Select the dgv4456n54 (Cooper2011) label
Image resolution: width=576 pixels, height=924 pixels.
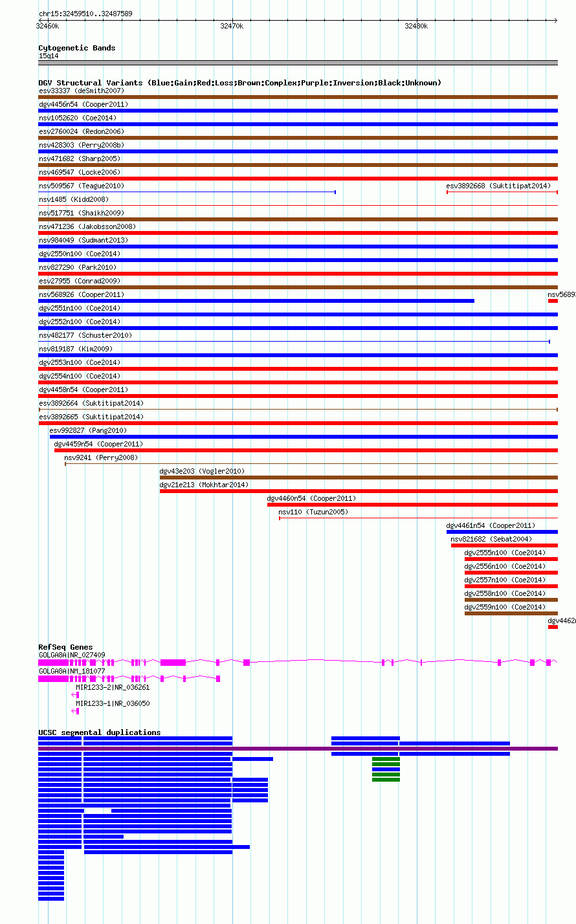[83, 104]
